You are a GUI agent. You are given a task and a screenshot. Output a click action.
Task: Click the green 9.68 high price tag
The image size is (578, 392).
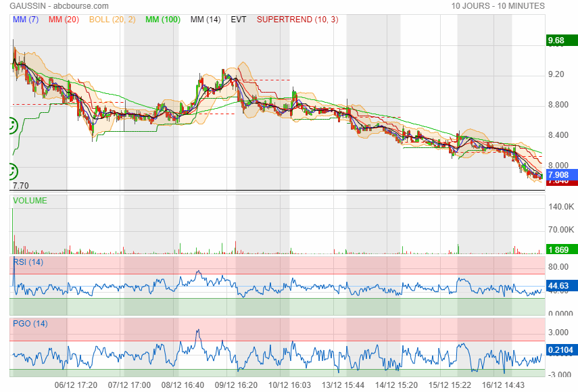(x=562, y=40)
